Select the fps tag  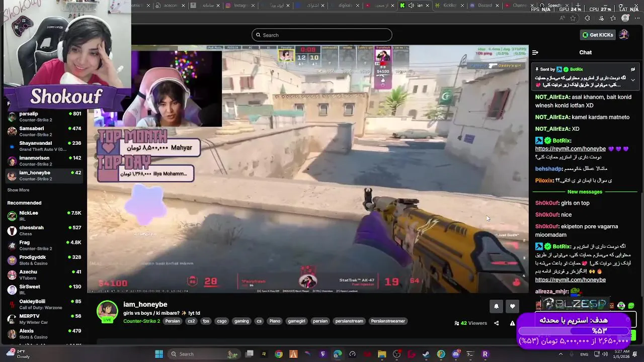coord(206,321)
